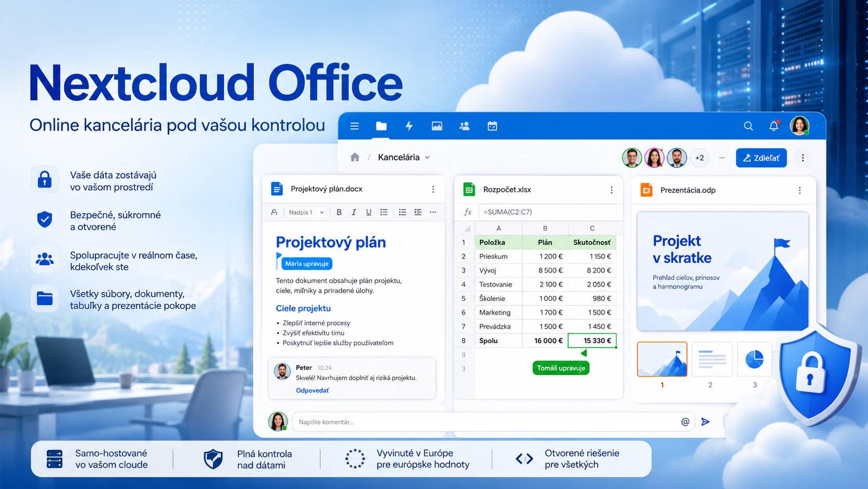
Task: Insert a bulleted list
Action: tap(384, 212)
